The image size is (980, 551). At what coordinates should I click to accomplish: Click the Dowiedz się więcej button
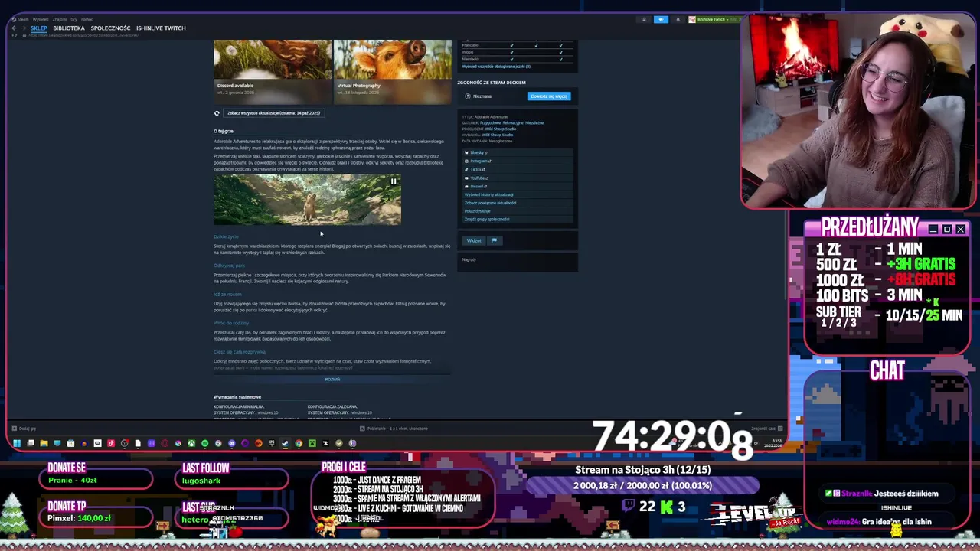549,96
